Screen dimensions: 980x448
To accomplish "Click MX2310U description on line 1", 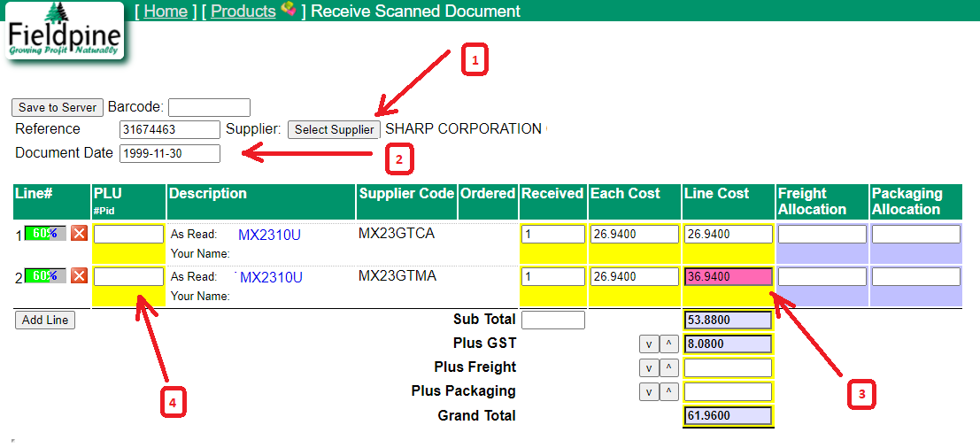I will tap(269, 235).
